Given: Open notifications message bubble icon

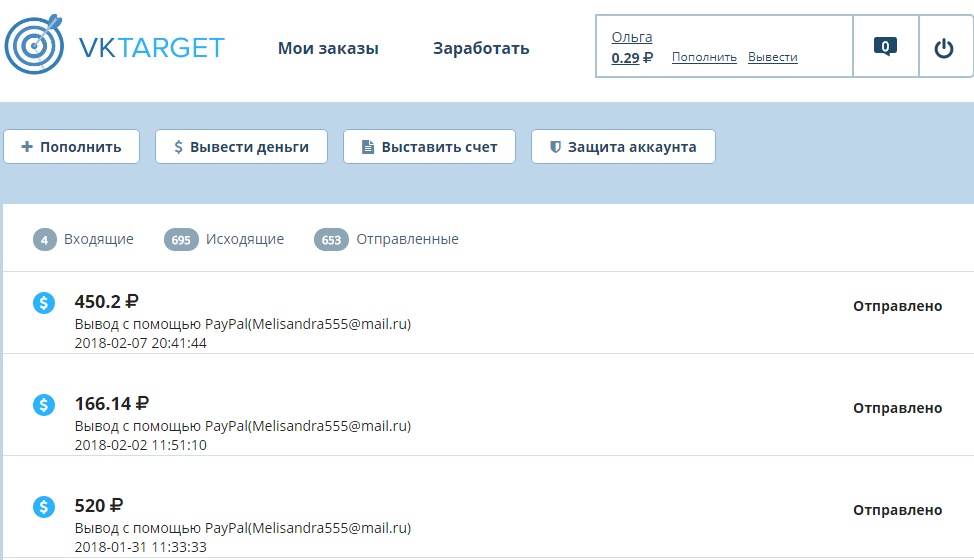Looking at the screenshot, I should pos(885,47).
